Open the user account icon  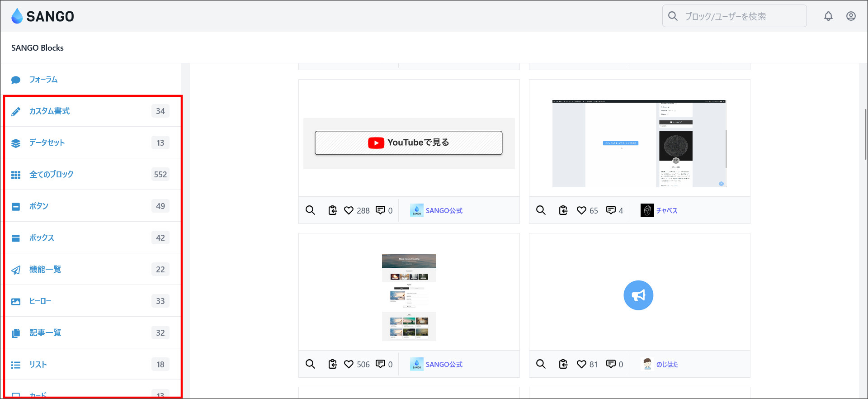click(851, 16)
